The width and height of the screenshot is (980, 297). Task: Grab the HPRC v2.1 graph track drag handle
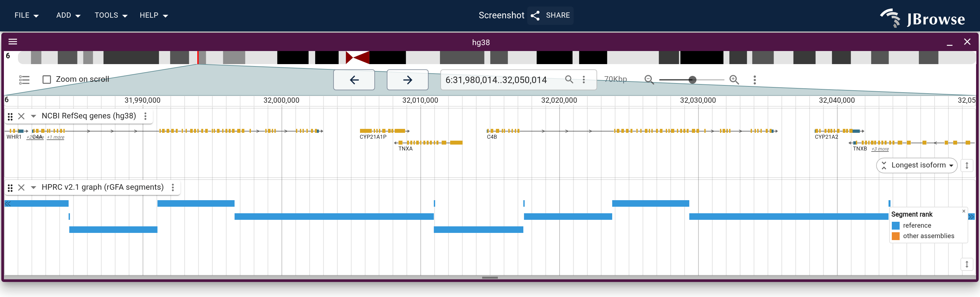point(10,187)
